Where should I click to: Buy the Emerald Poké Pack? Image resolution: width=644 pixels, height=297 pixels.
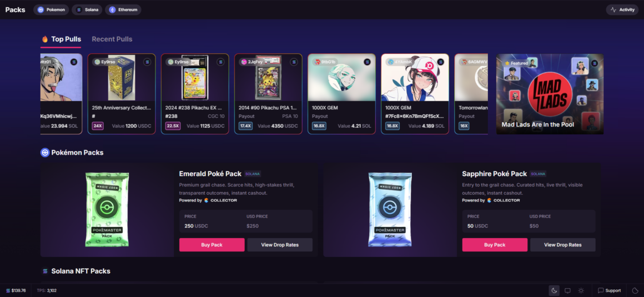(x=212, y=245)
